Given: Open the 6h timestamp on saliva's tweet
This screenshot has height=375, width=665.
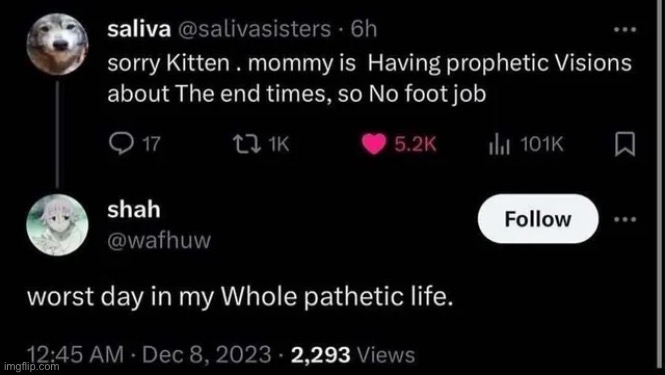Looking at the screenshot, I should 363,29.
